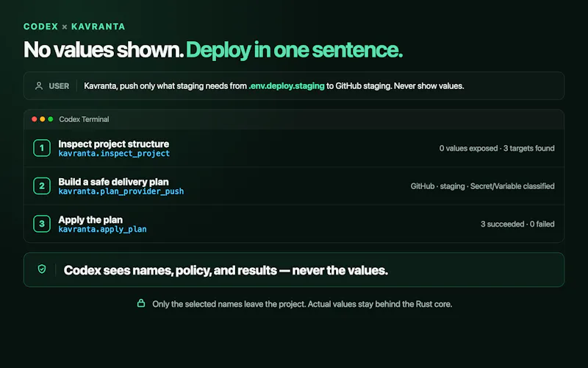Select the Apply the plan step title

click(x=90, y=219)
